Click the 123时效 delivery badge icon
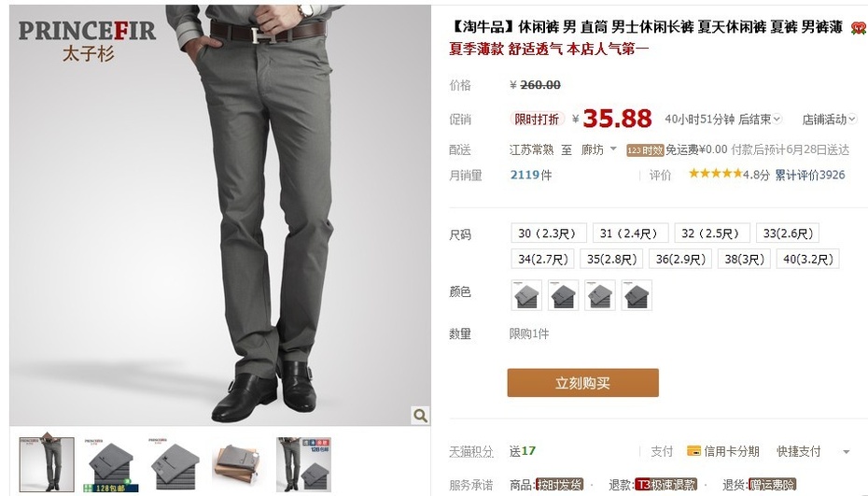 (x=645, y=150)
